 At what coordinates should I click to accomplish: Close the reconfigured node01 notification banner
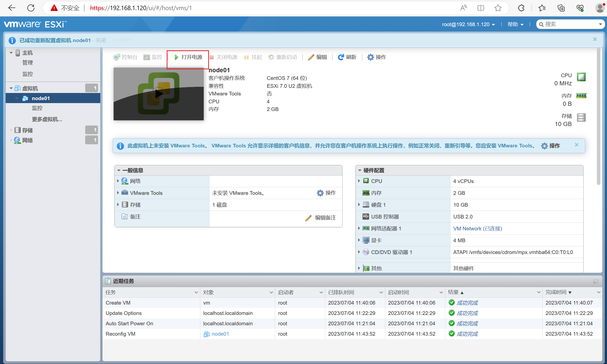tap(595, 39)
